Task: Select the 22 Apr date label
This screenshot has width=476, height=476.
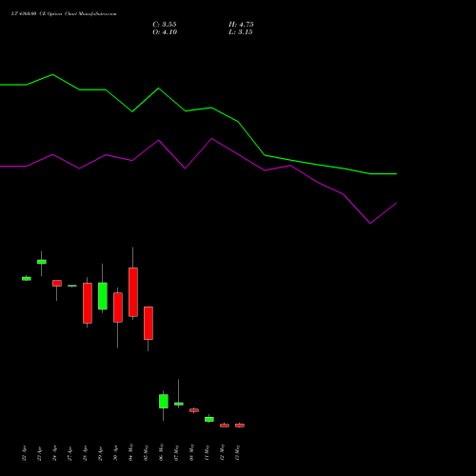Action: pos(25,453)
